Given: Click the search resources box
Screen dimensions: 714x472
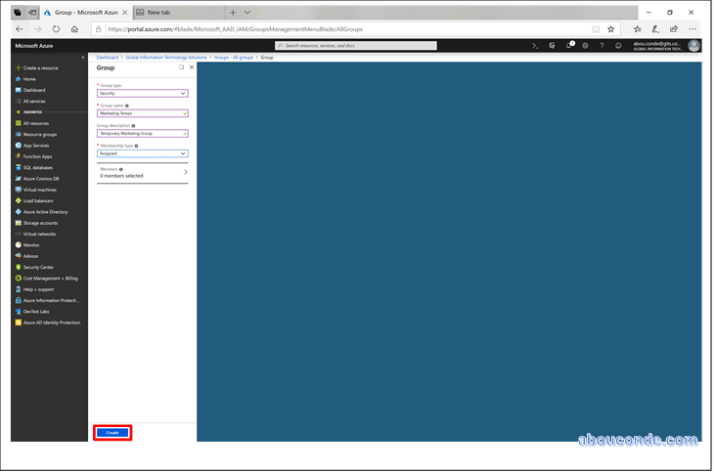Looking at the screenshot, I should [355, 45].
